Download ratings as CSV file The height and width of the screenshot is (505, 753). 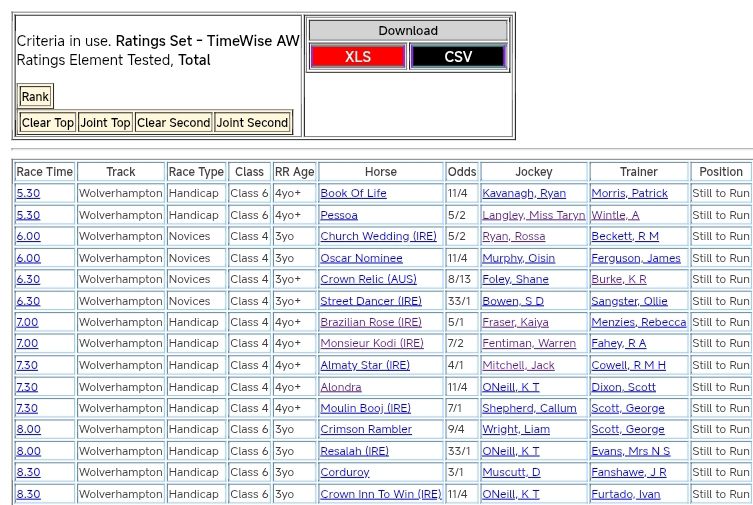(458, 57)
